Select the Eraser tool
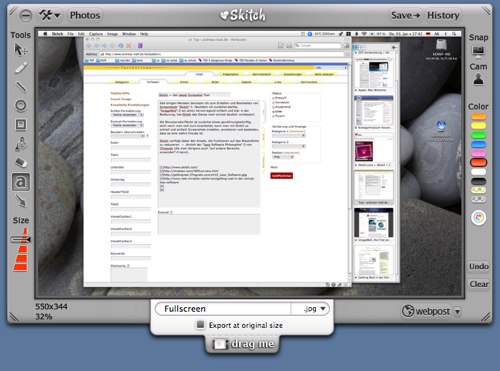The width and height of the screenshot is (500, 371). click(21, 162)
